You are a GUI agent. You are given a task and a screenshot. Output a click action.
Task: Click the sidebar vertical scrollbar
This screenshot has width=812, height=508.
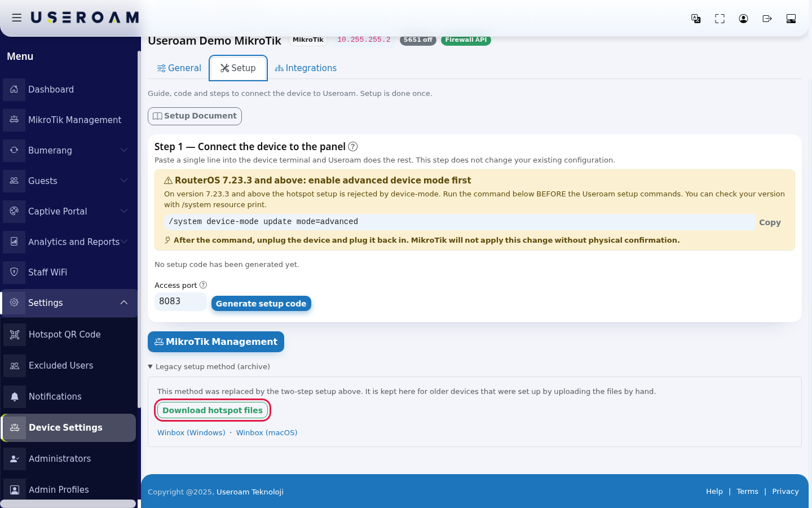click(139, 229)
